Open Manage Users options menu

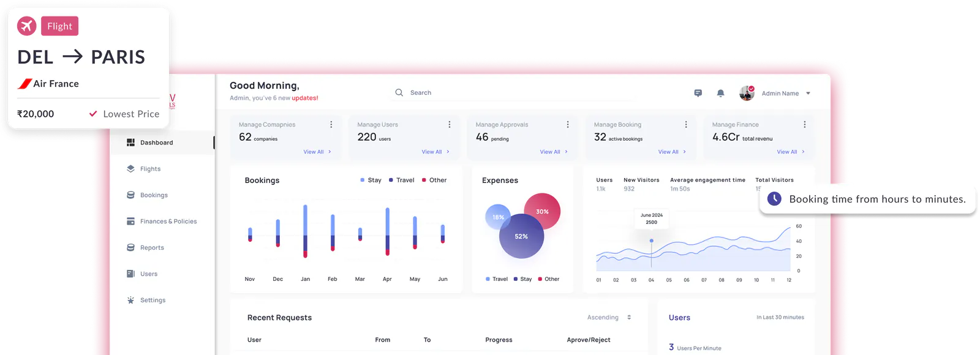[x=450, y=124]
